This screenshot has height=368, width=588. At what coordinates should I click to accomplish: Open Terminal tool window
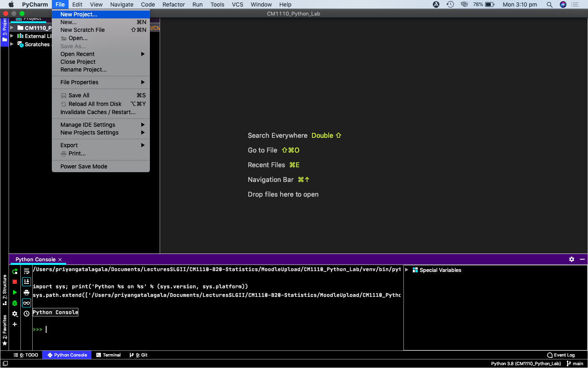pyautogui.click(x=109, y=355)
